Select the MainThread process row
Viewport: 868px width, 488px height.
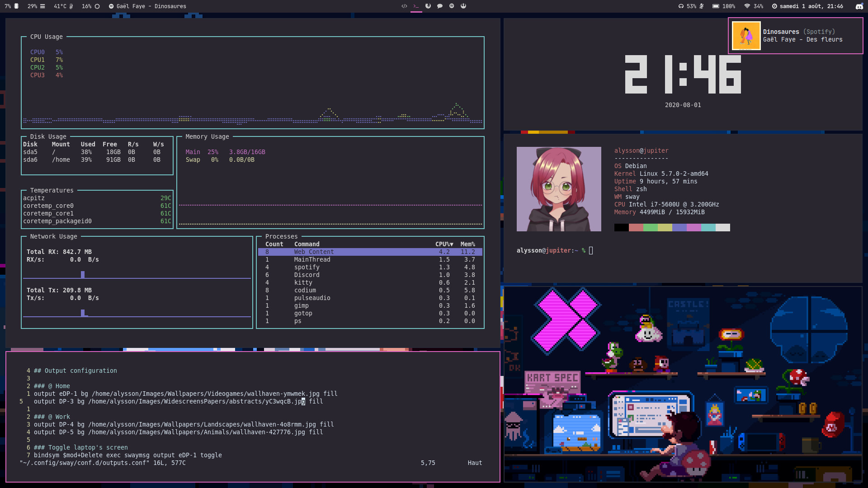coord(370,260)
